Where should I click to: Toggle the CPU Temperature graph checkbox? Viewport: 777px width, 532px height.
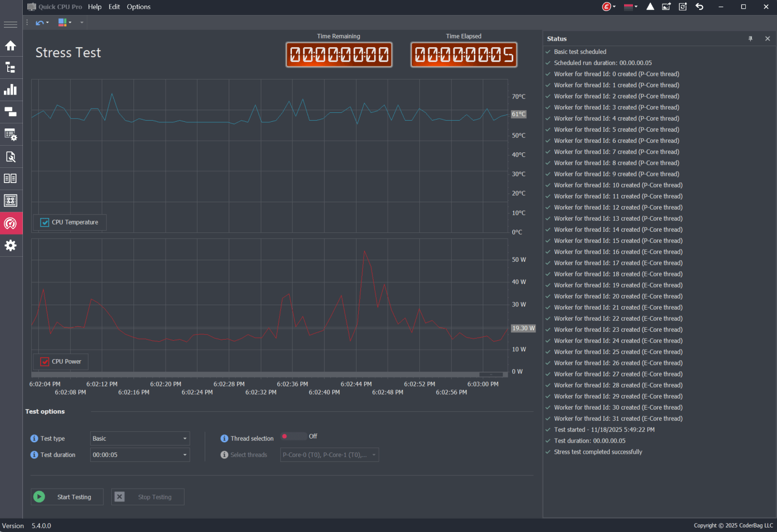coord(44,222)
